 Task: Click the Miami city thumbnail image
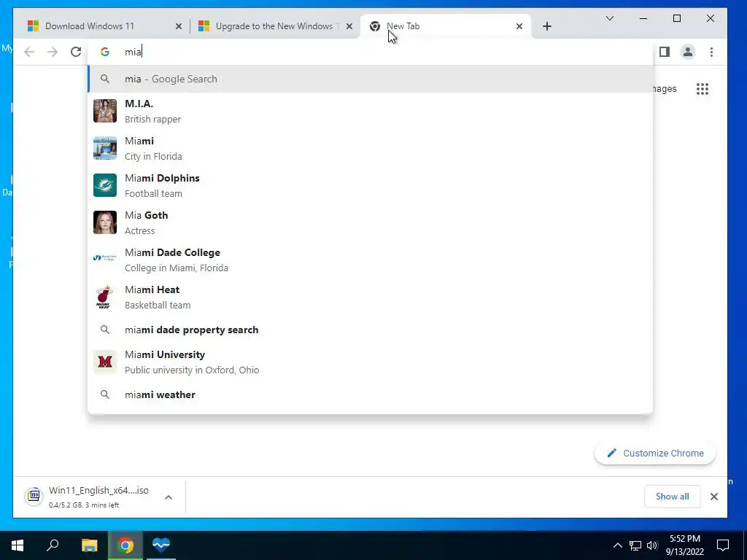click(105, 148)
